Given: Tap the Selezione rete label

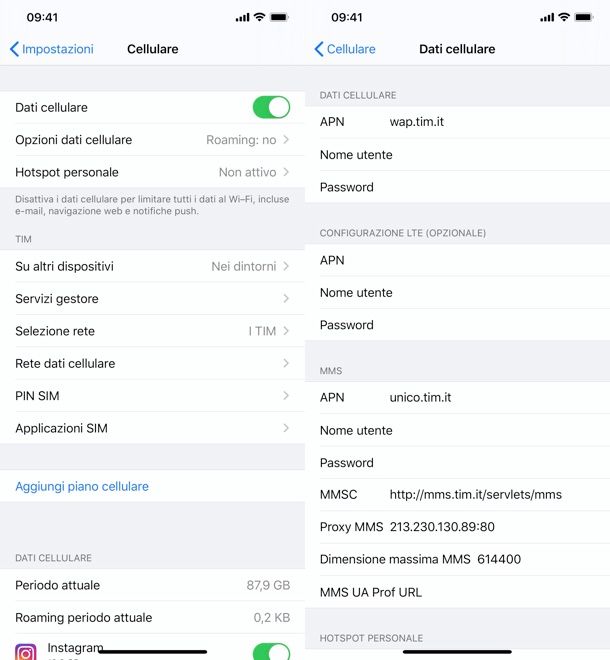Looking at the screenshot, I should (x=55, y=331).
